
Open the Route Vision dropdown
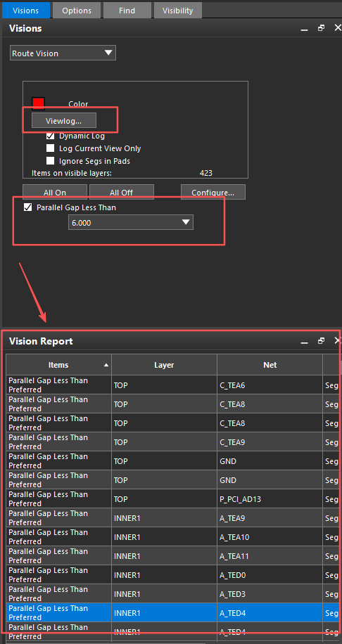63,53
